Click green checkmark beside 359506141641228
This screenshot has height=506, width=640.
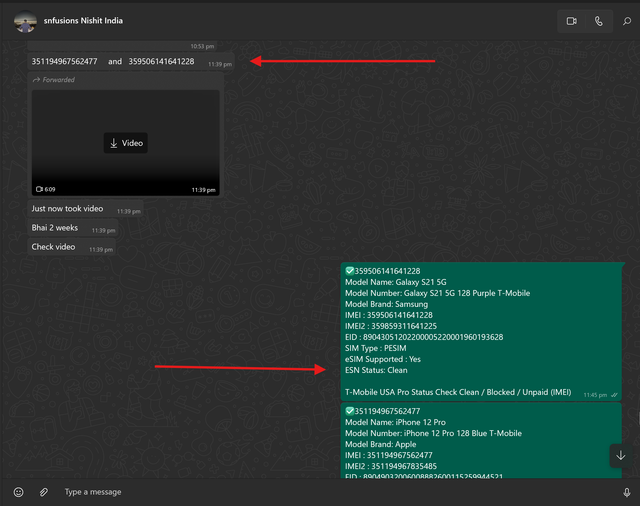(x=350, y=271)
